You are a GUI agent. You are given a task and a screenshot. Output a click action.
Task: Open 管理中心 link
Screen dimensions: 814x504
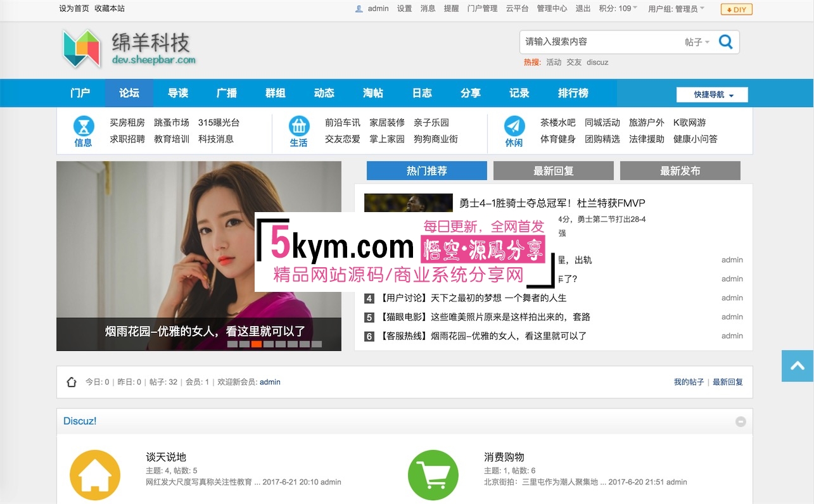click(x=552, y=9)
